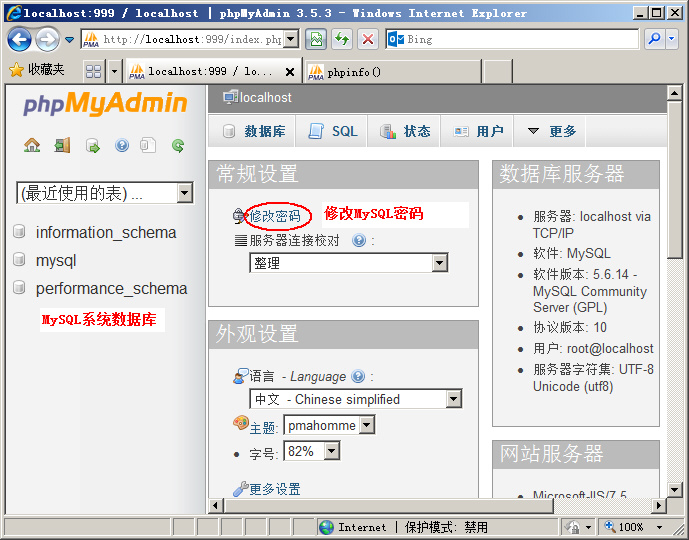Click the mysql database cylinder icon

(19, 260)
